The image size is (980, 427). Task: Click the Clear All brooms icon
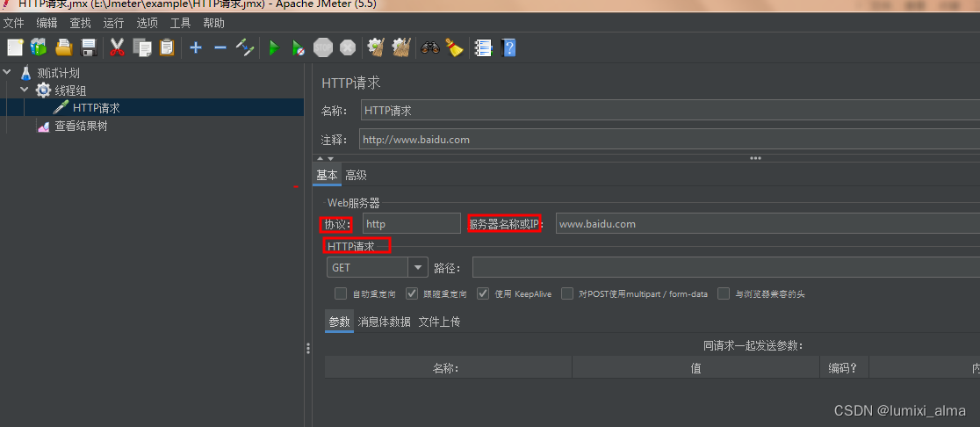400,47
